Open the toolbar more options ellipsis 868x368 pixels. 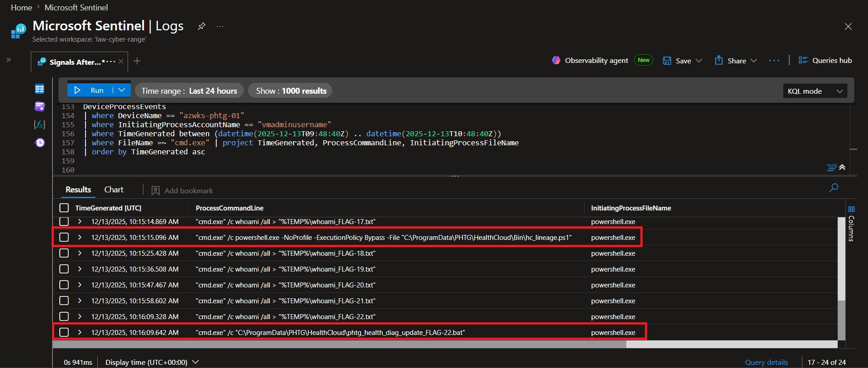click(774, 61)
